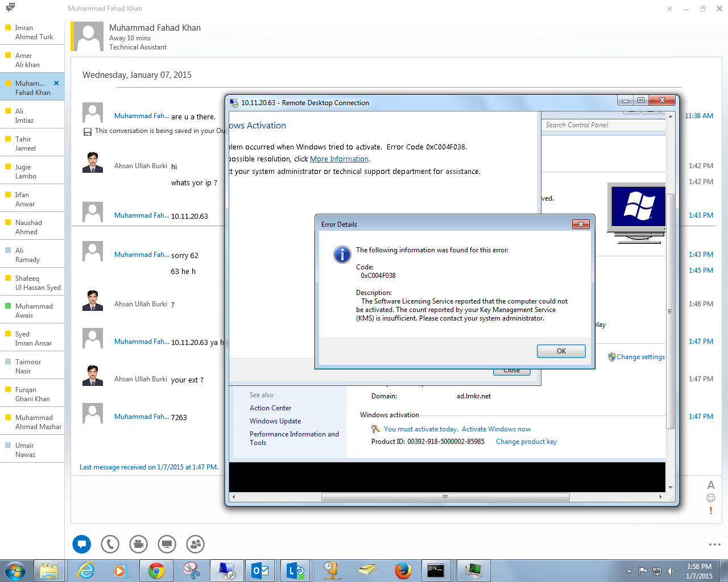Open the Present monitor icon
The width and height of the screenshot is (728, 582).
(x=167, y=544)
